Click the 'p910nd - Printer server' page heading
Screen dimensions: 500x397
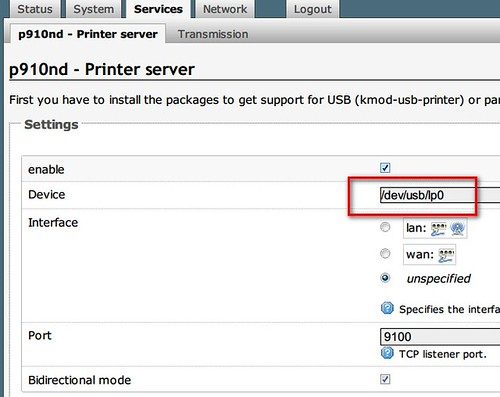point(102,70)
